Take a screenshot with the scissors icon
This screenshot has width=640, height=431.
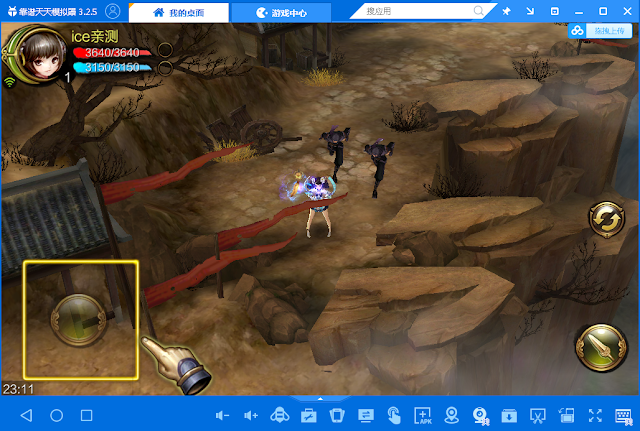538,415
